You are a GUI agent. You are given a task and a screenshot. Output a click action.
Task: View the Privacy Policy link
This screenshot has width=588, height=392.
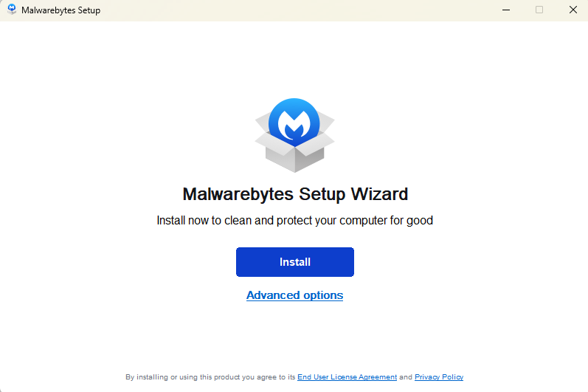[438, 377]
